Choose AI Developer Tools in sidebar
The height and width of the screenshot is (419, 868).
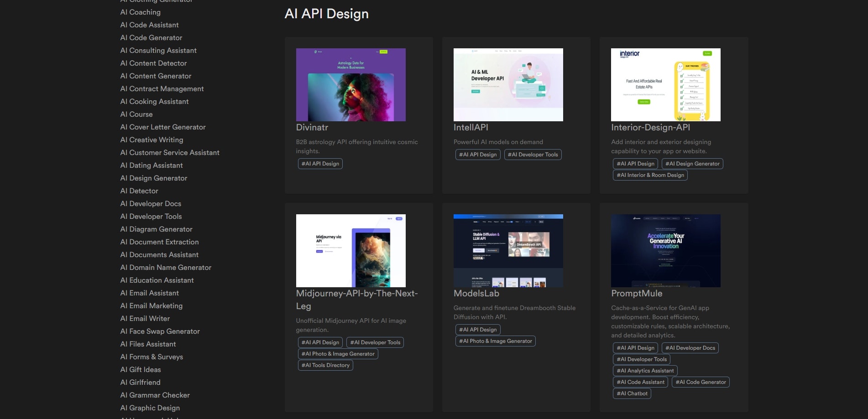click(x=151, y=217)
